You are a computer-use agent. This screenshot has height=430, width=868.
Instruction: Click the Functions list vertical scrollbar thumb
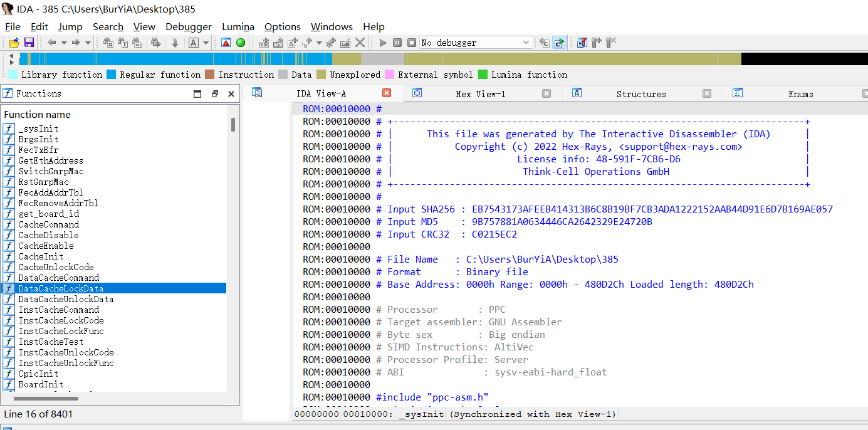(x=233, y=125)
